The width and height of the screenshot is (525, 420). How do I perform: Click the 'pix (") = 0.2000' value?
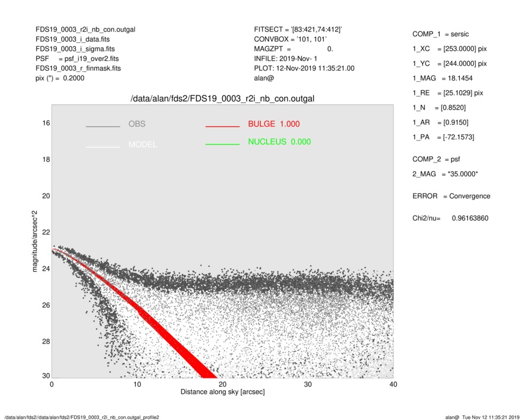(x=60, y=78)
